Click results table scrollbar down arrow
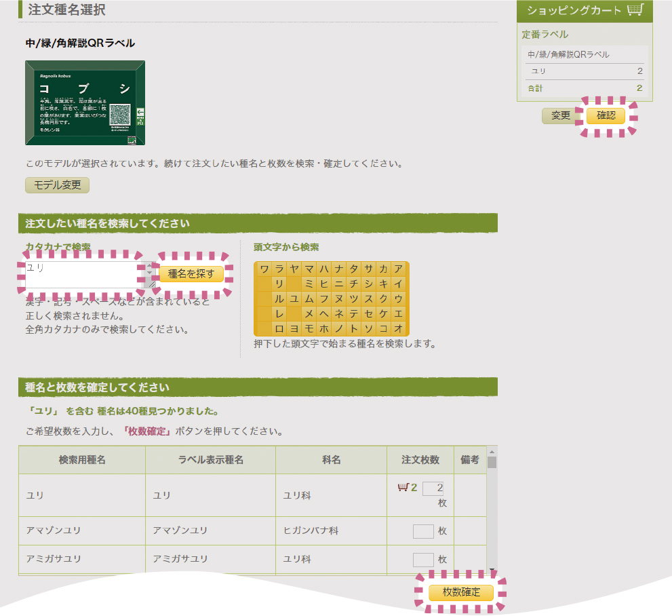 click(492, 571)
